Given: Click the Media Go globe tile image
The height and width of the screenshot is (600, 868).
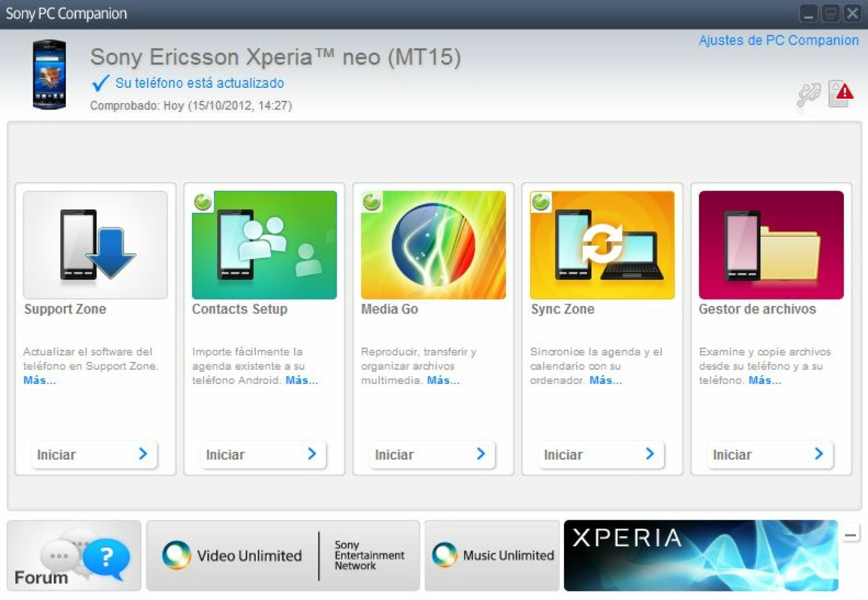Looking at the screenshot, I should (433, 244).
